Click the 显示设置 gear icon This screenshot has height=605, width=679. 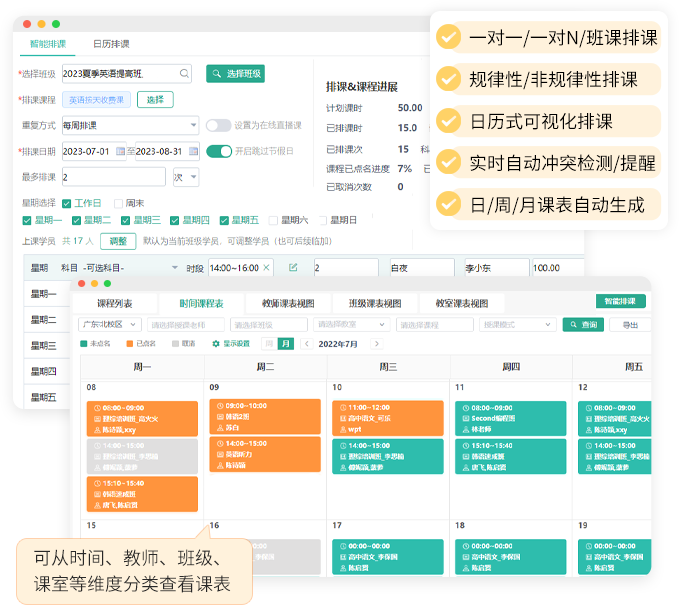216,344
